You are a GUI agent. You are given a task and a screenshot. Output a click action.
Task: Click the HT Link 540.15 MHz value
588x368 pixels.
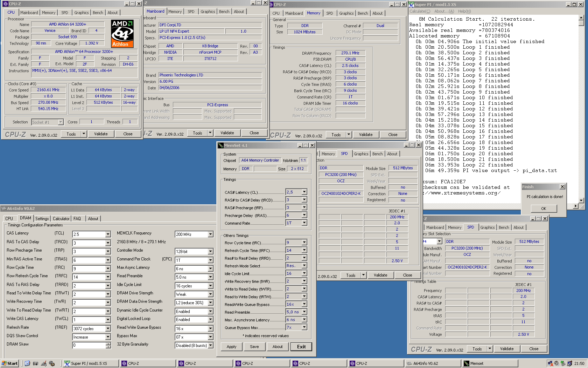click(48, 109)
